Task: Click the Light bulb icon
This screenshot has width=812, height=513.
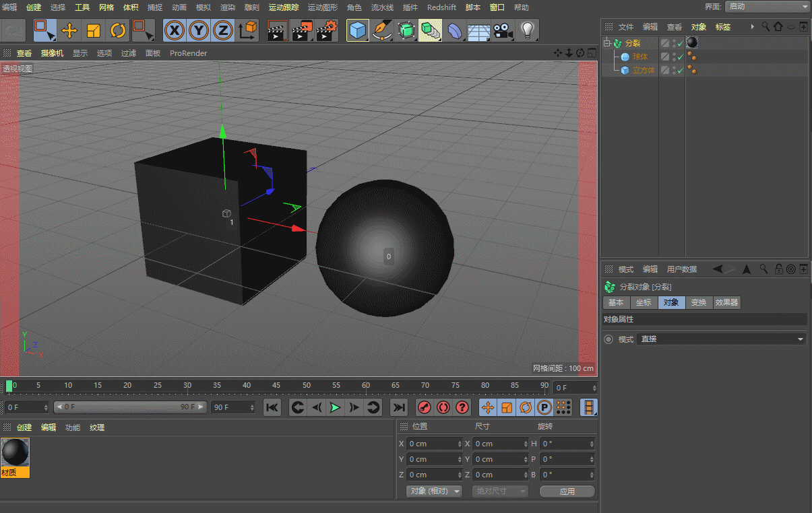Action: pos(527,30)
